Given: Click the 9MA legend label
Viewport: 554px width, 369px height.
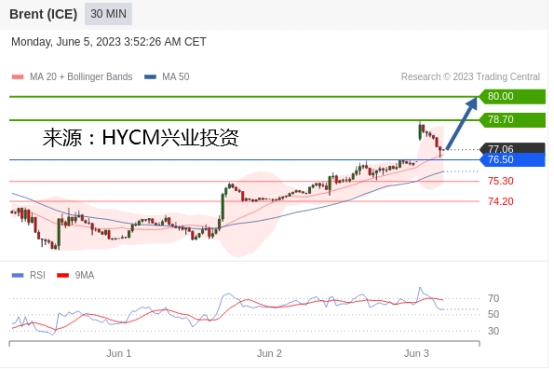Looking at the screenshot, I should pos(84,275).
